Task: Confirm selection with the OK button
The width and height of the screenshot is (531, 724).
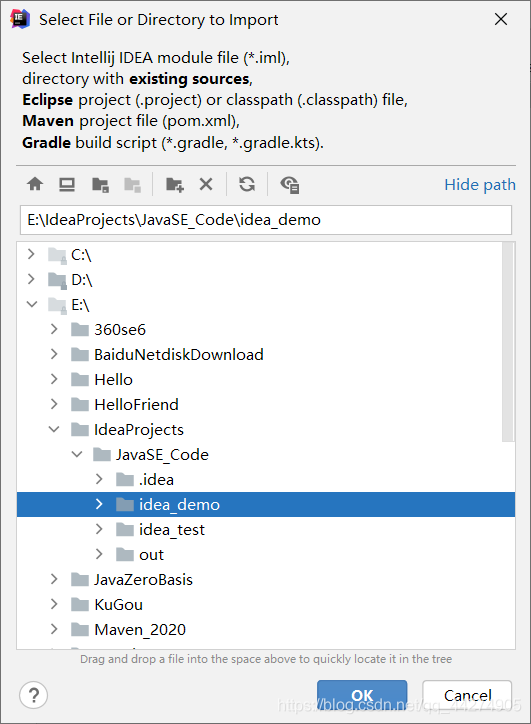Action: pos(362,695)
